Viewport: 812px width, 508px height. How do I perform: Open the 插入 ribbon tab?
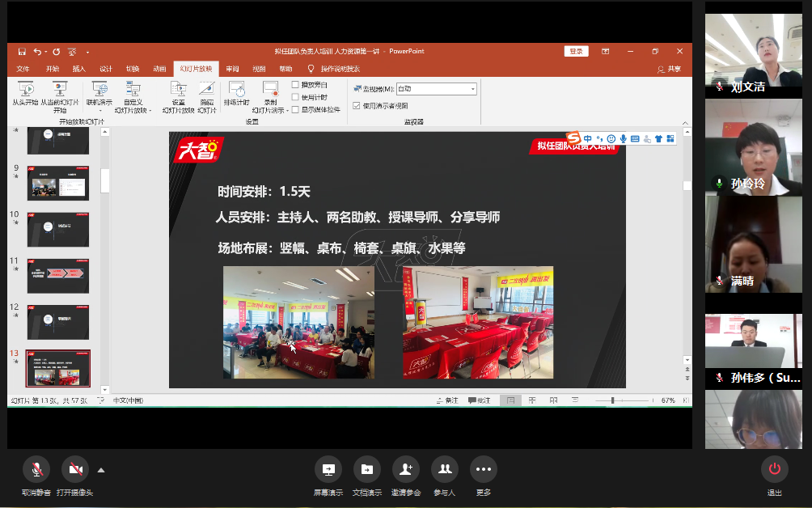78,69
